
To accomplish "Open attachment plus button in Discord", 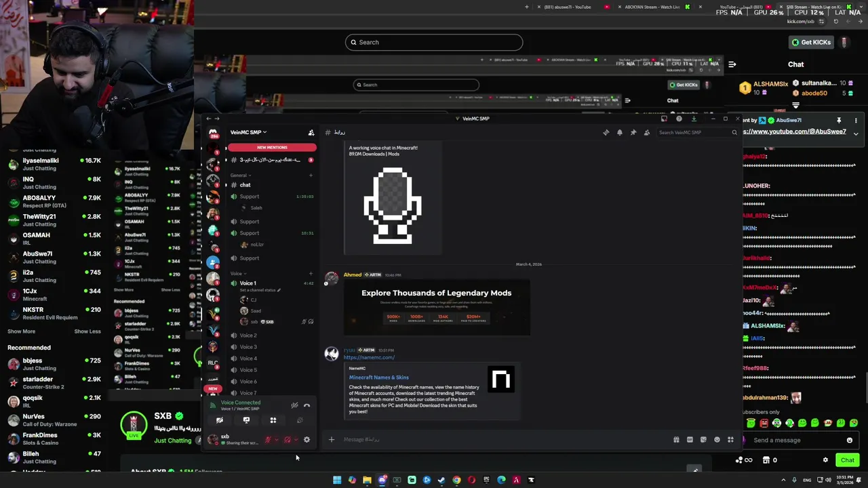I will click(x=332, y=440).
